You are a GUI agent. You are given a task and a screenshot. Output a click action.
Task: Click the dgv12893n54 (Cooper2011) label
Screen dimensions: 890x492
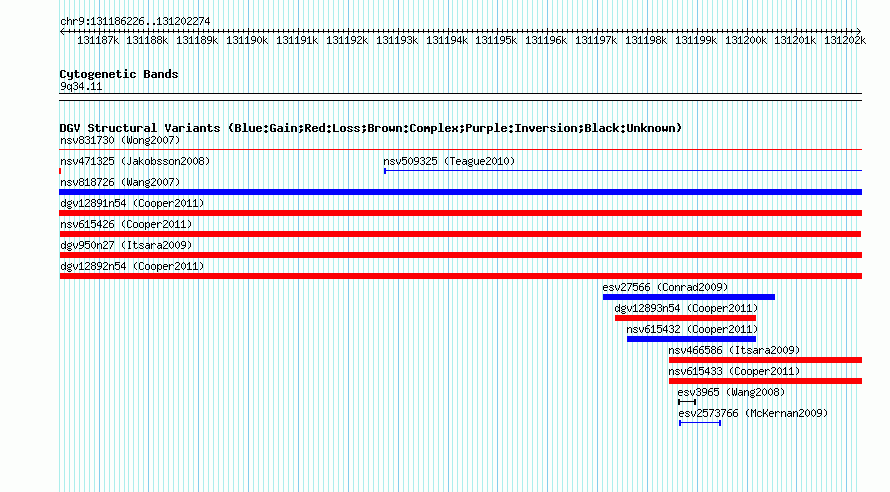point(686,308)
